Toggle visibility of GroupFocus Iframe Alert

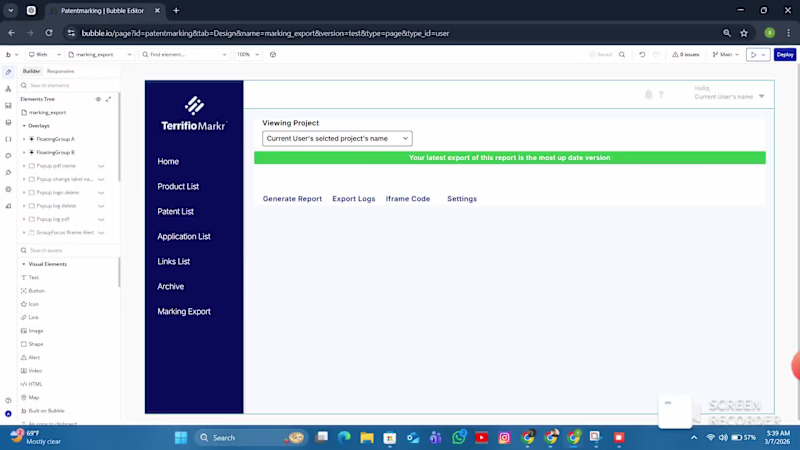(x=101, y=232)
